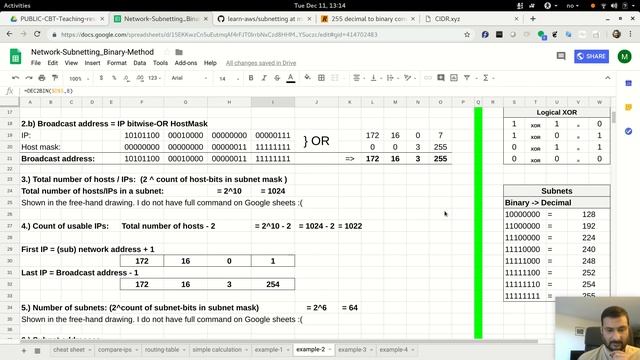The height and width of the screenshot is (360, 640).
Task: Toggle strikethrough formatting
Action: pyautogui.click(x=277, y=78)
